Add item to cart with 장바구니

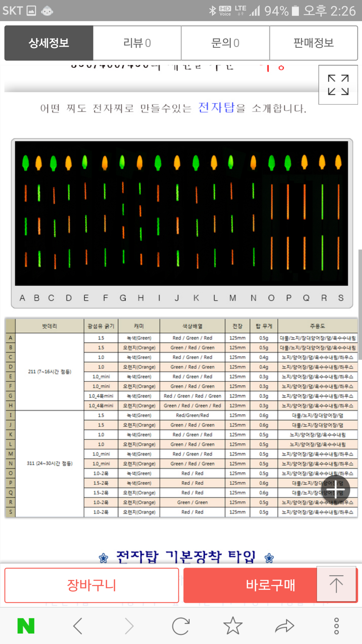click(92, 585)
